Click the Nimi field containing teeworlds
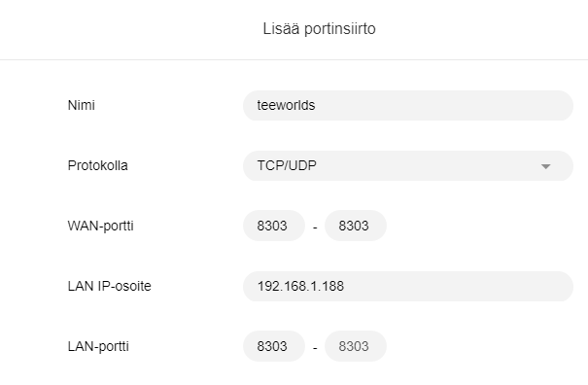The height and width of the screenshot is (385, 588). [408, 105]
